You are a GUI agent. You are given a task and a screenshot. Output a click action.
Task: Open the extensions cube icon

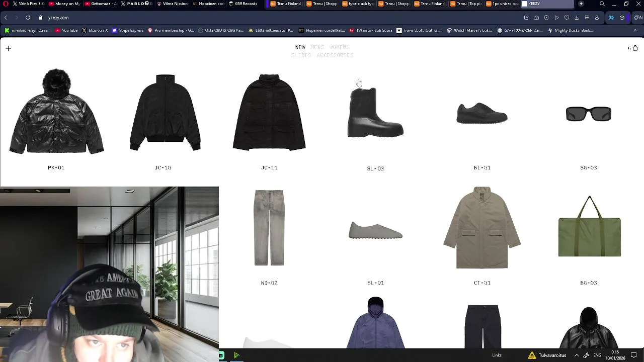click(622, 18)
